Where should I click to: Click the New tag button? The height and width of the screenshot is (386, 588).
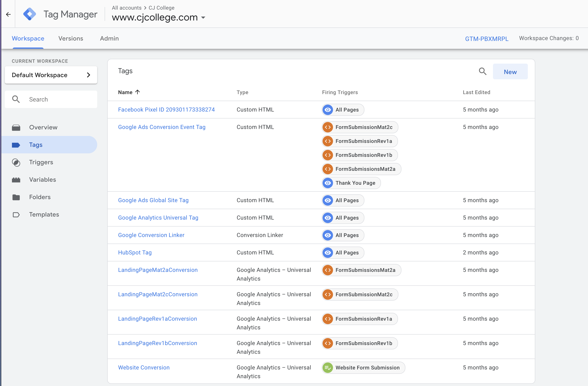(x=510, y=72)
